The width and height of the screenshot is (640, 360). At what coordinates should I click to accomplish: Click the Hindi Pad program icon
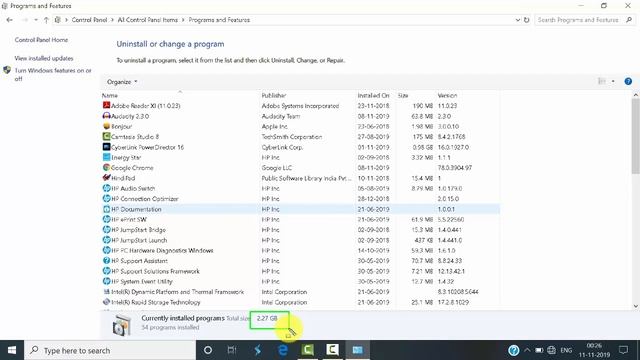pyautogui.click(x=107, y=178)
